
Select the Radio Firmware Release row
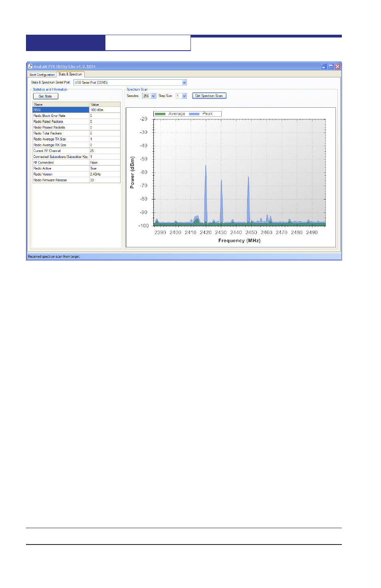[76, 180]
